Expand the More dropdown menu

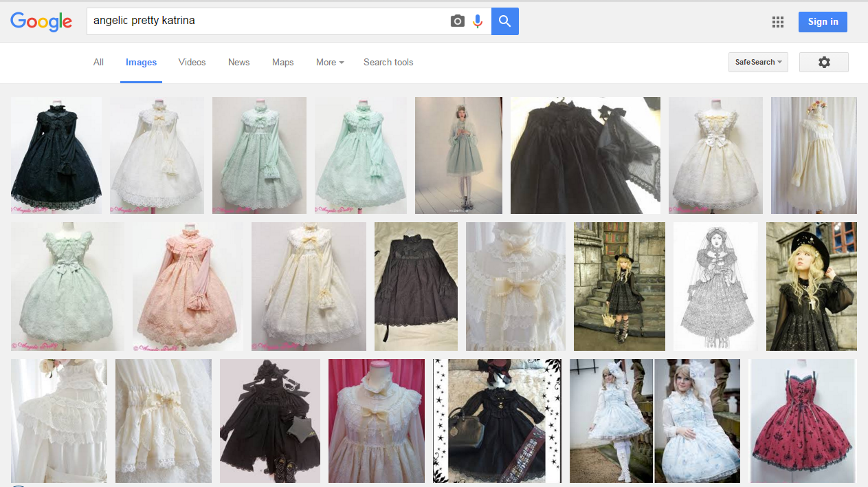(x=330, y=62)
